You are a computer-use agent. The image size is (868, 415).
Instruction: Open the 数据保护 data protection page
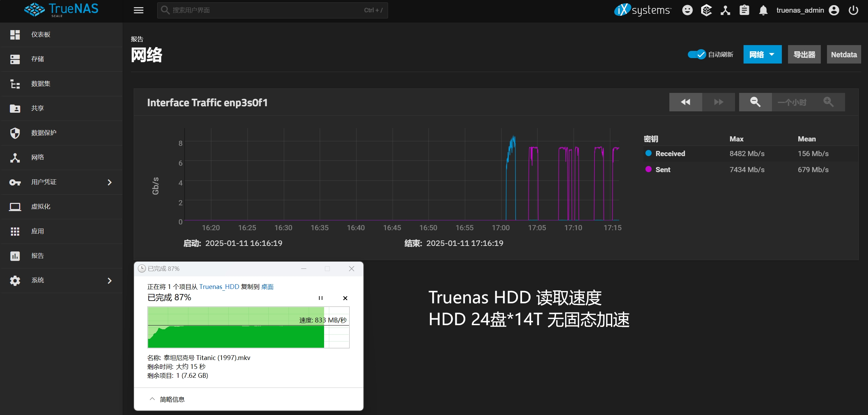(62, 133)
